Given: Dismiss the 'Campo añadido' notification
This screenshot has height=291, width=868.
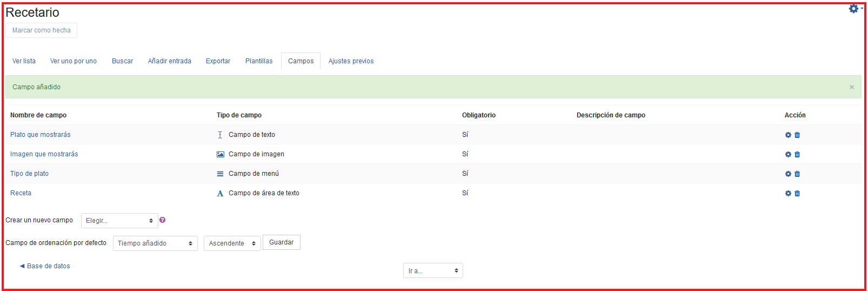Looking at the screenshot, I should point(851,87).
